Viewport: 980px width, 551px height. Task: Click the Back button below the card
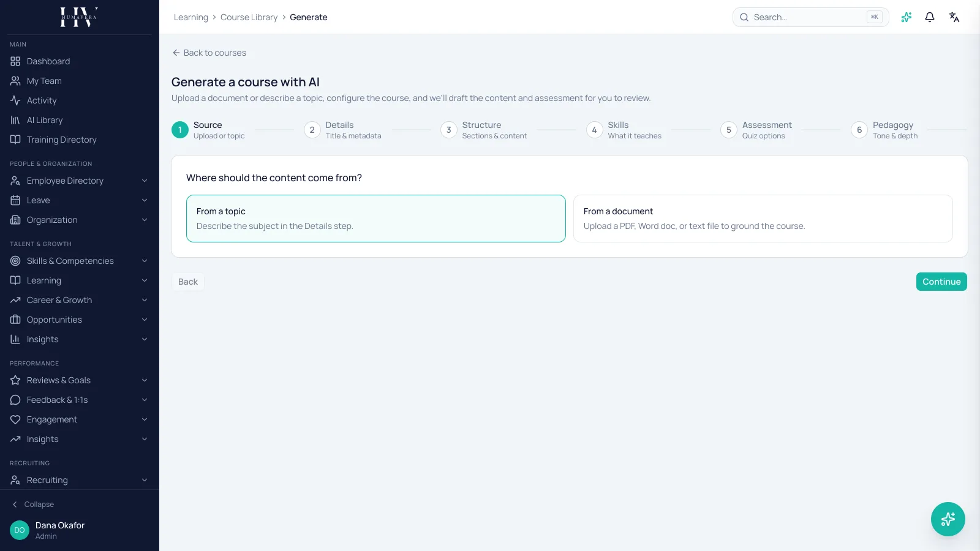pyautogui.click(x=188, y=282)
